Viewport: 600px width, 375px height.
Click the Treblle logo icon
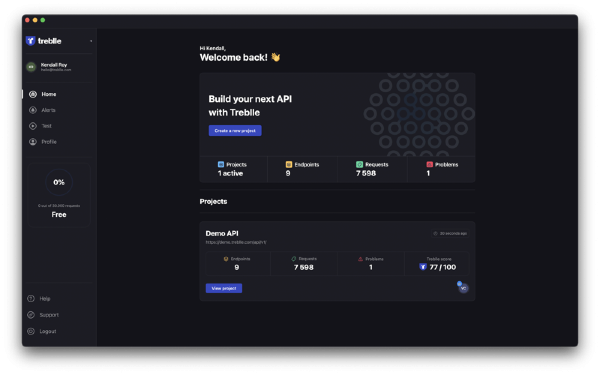(x=31, y=41)
